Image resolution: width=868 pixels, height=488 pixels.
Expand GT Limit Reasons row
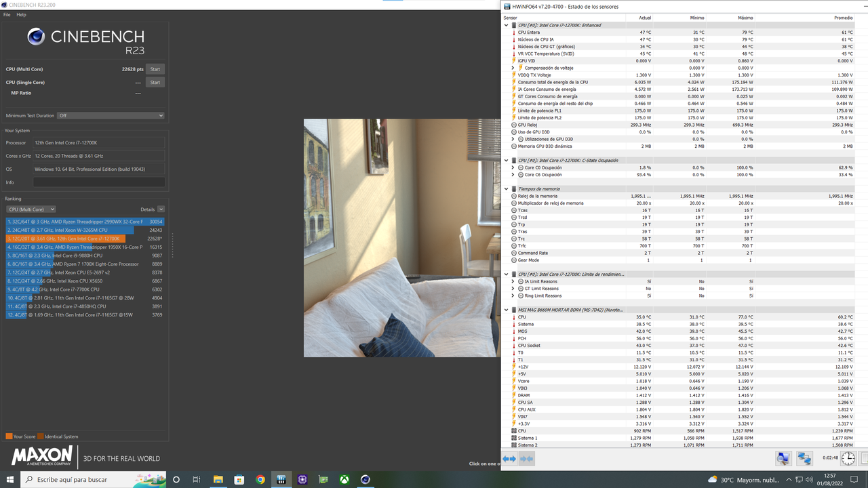513,289
